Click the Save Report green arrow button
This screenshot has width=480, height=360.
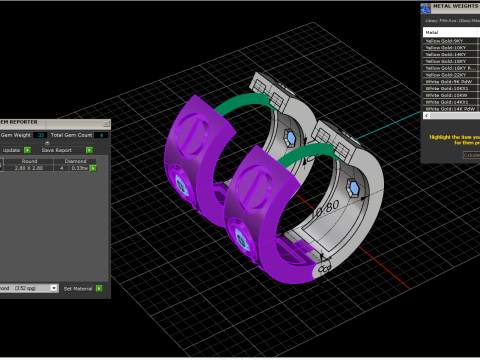click(89, 150)
